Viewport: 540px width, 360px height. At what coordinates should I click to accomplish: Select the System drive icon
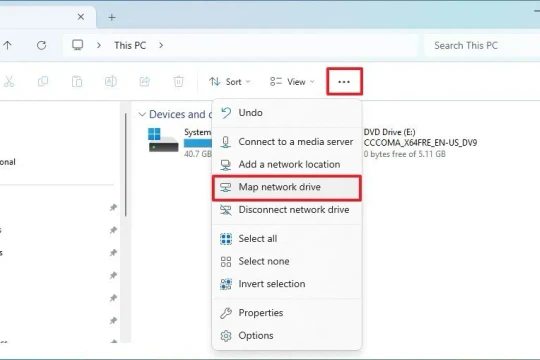pos(163,140)
